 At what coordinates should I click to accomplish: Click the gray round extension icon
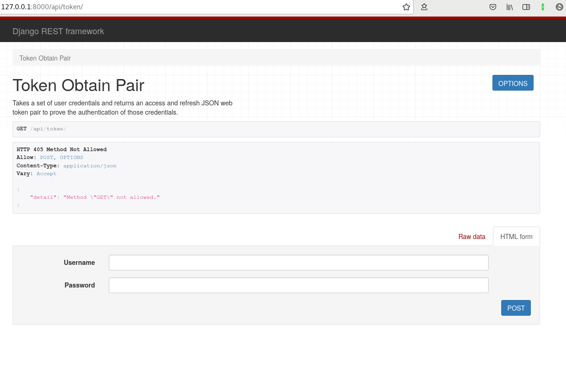559,7
